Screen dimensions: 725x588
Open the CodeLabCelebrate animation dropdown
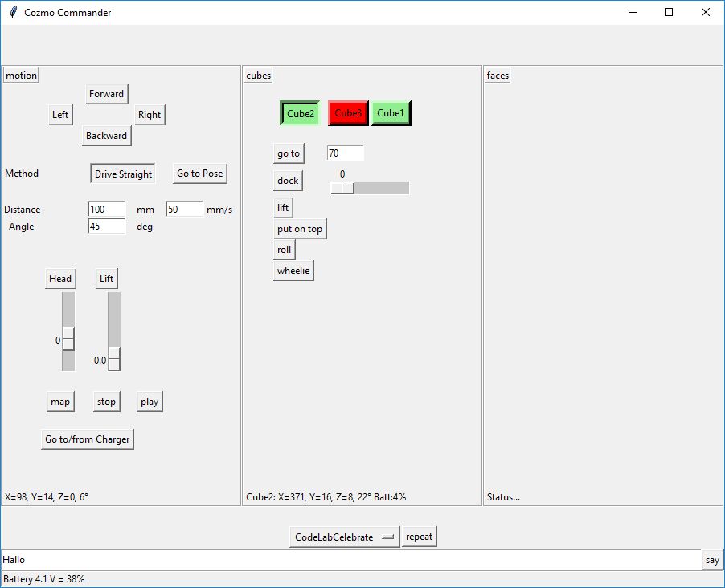pos(345,537)
